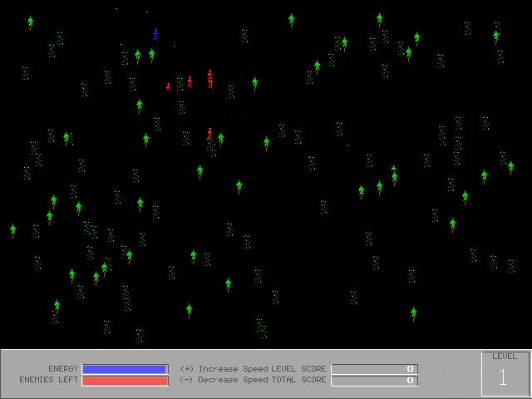This screenshot has width=532, height=399.
Task: Click the "ENEMIES LEFT" label
Action: [49, 380]
